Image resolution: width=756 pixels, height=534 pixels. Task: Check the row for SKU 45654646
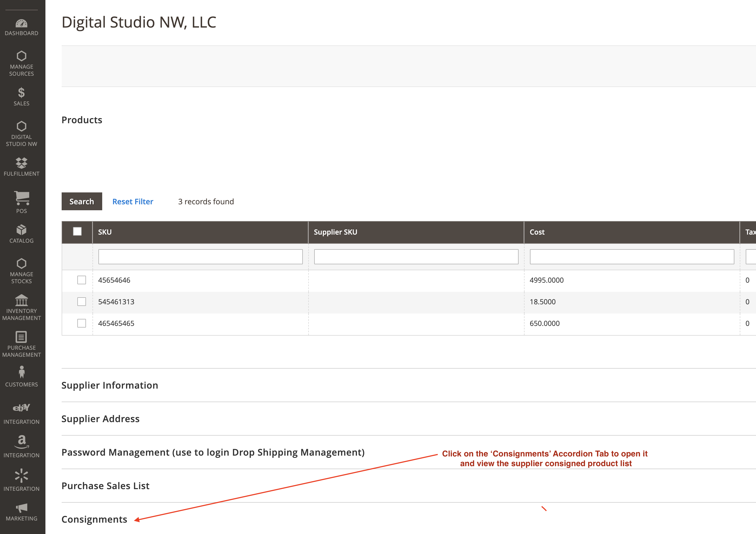(81, 280)
